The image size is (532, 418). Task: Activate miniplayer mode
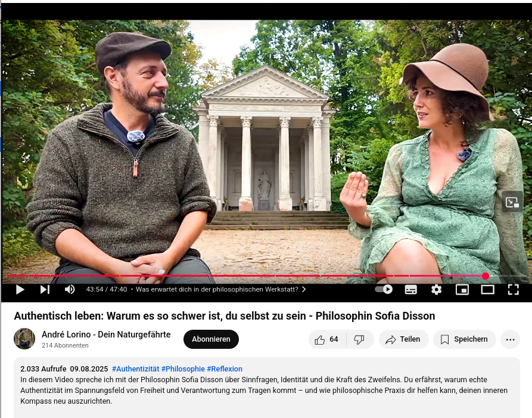pyautogui.click(x=462, y=290)
